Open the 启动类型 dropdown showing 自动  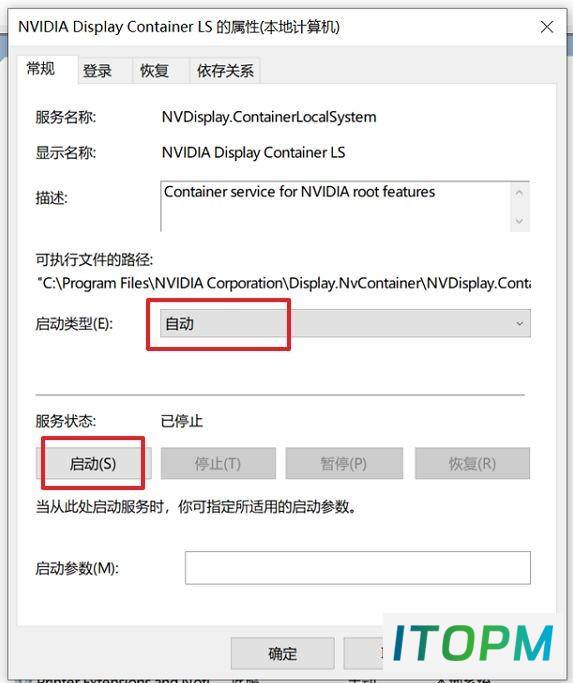345,324
